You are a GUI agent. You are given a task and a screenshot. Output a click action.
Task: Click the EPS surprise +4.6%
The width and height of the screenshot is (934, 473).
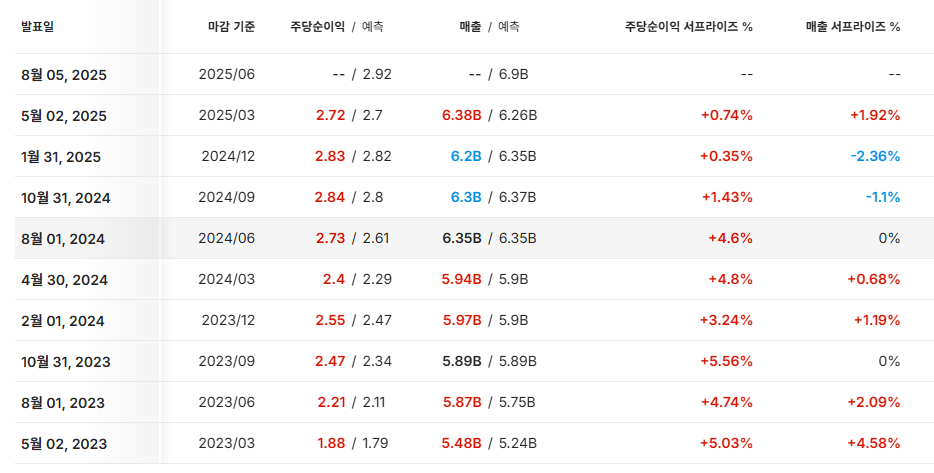click(730, 239)
